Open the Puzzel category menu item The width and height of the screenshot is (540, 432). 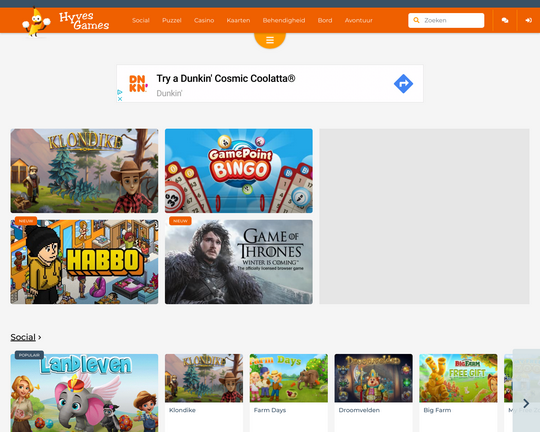tap(172, 20)
